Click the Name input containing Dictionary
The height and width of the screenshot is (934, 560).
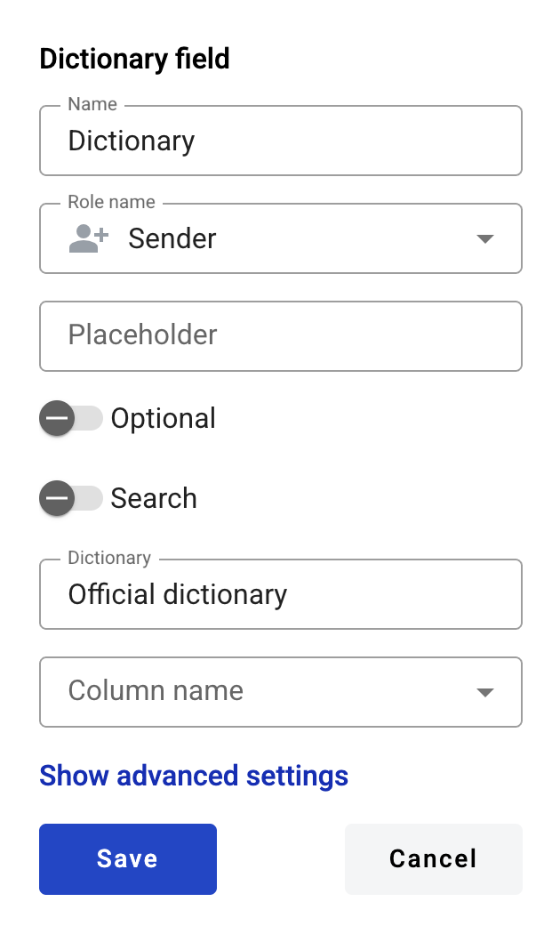click(x=281, y=141)
